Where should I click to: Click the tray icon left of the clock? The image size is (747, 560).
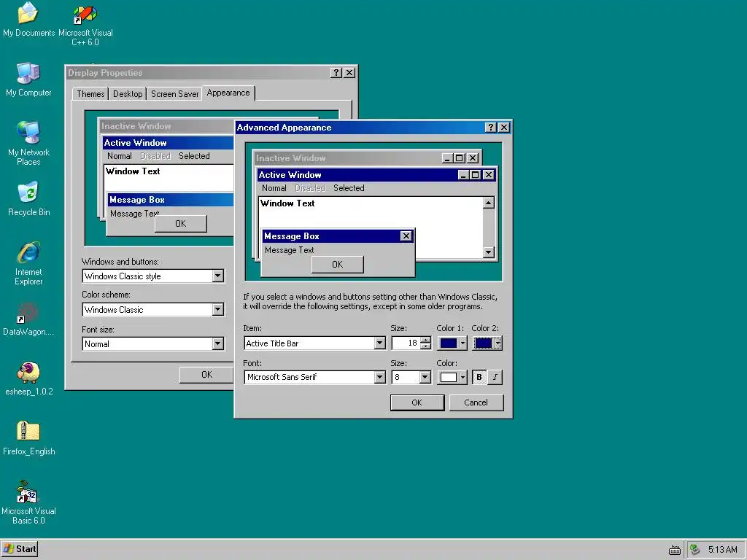(695, 550)
